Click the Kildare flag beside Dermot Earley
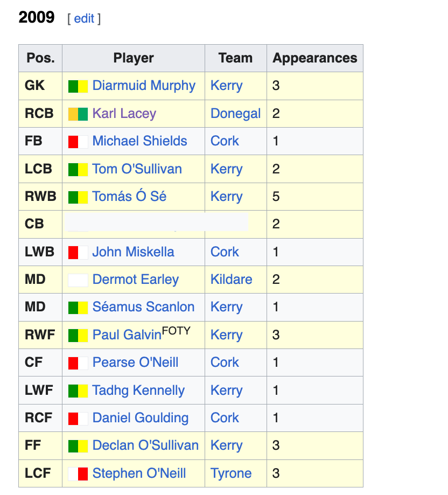 point(78,280)
